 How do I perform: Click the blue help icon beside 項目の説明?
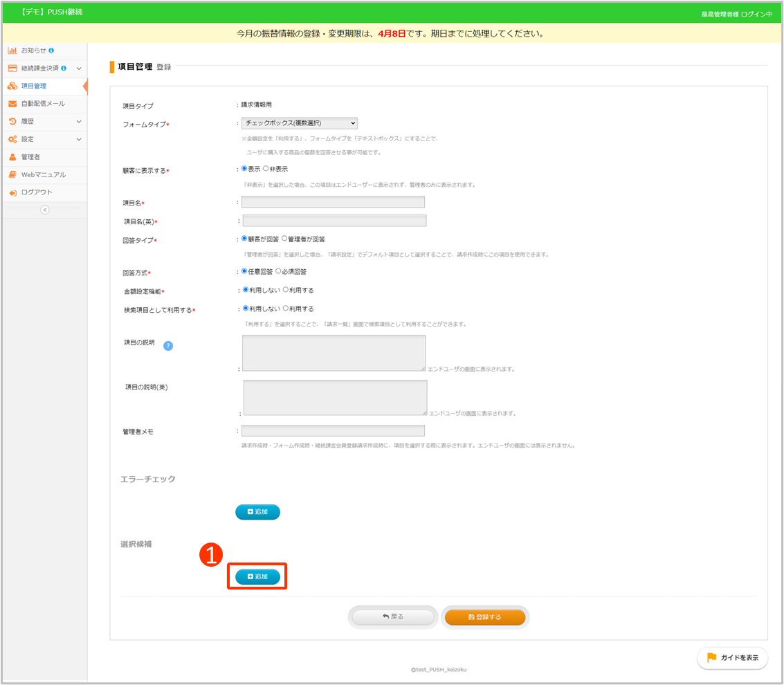click(x=168, y=346)
